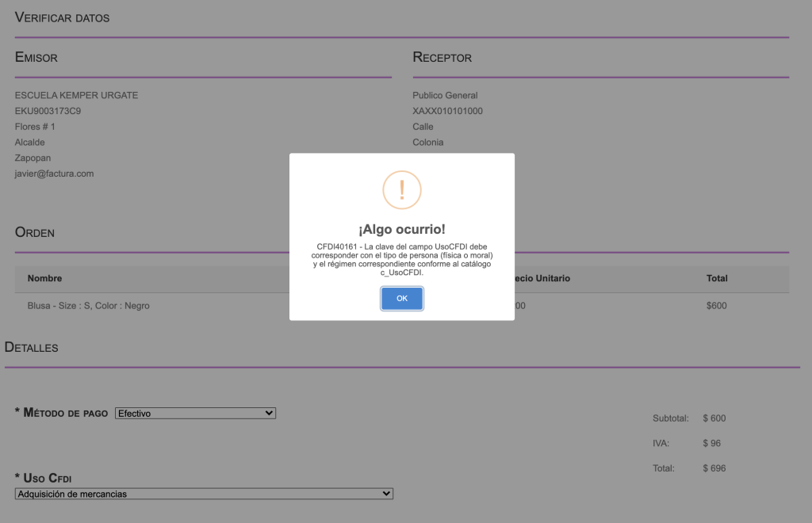This screenshot has width=812, height=523.
Task: Click the 'Uso CFDI' field label
Action: coord(44,478)
